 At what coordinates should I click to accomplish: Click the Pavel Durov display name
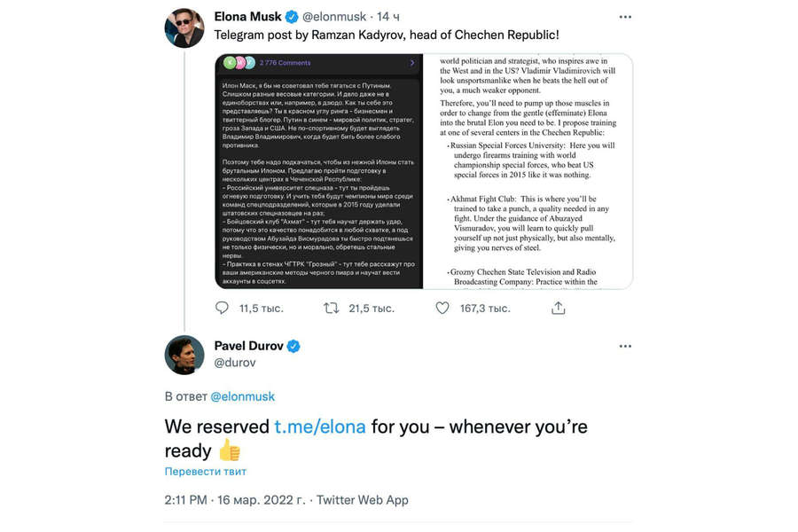(x=248, y=346)
